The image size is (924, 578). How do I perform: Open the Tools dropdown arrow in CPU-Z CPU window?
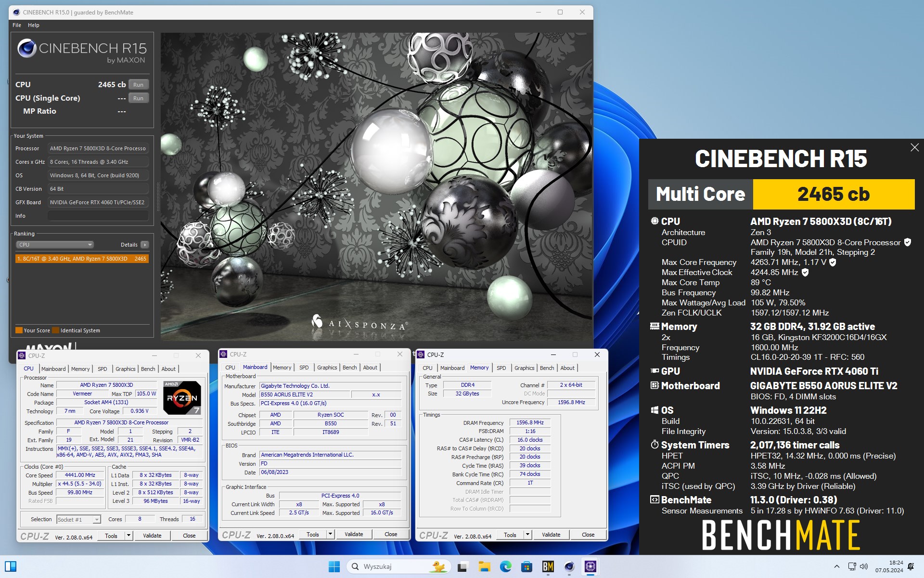point(128,536)
